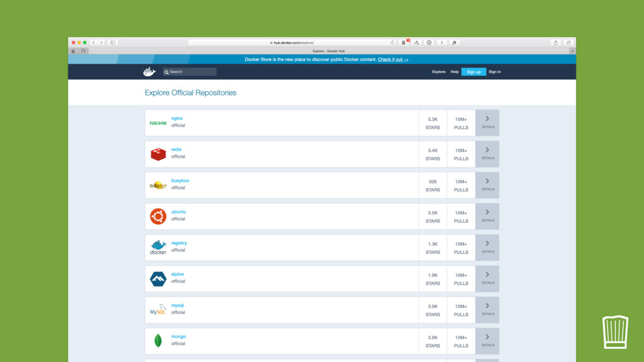The width and height of the screenshot is (644, 362).
Task: Open the Help nav item
Action: coord(454,72)
